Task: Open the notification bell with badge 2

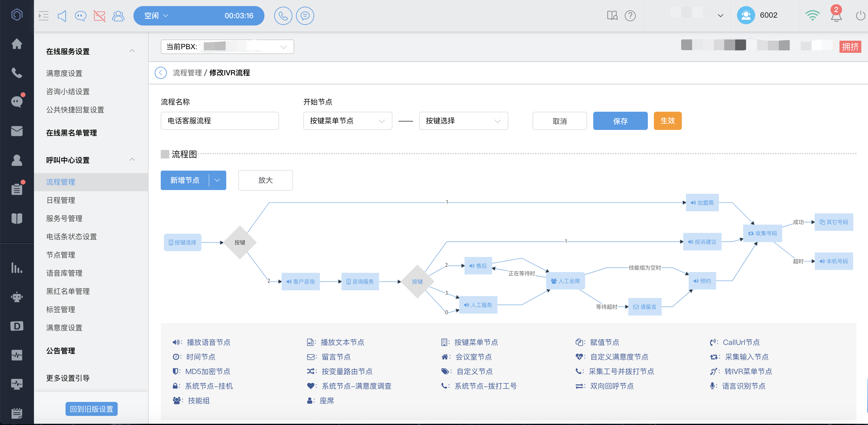Action: pos(836,15)
